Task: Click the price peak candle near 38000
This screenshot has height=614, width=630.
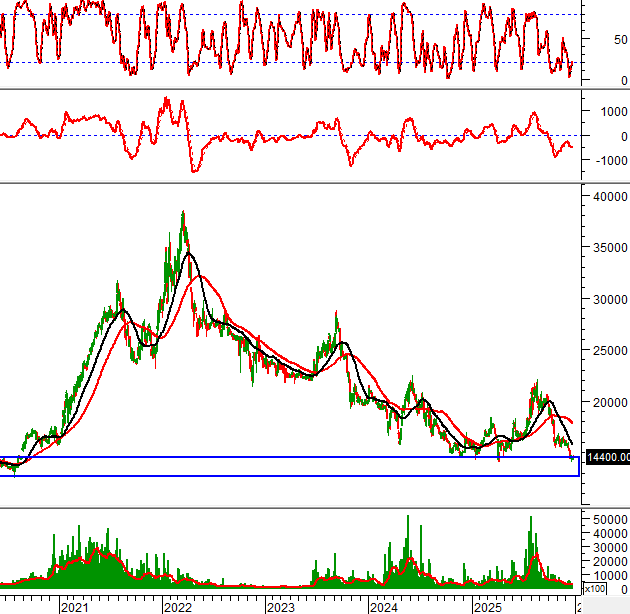Action: (183, 215)
